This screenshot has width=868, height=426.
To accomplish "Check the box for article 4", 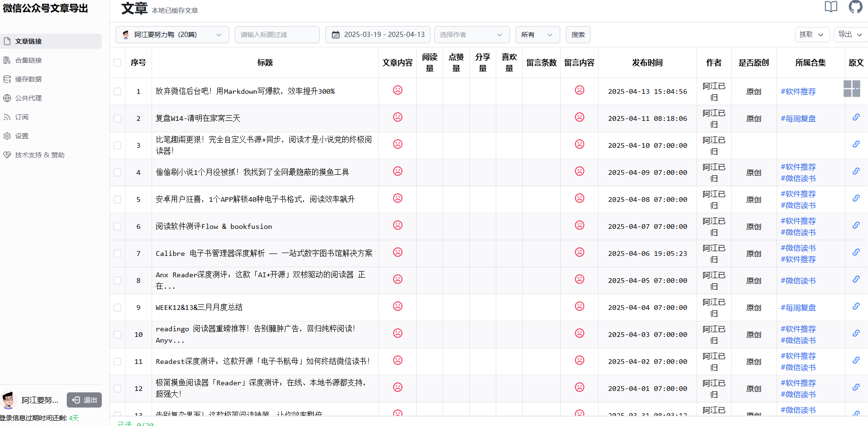I will point(117,172).
